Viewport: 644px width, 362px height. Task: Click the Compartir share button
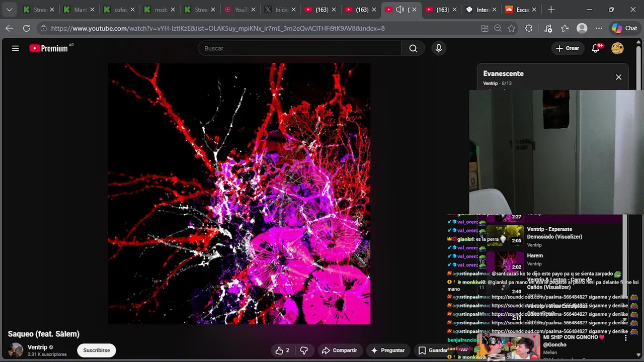click(339, 350)
